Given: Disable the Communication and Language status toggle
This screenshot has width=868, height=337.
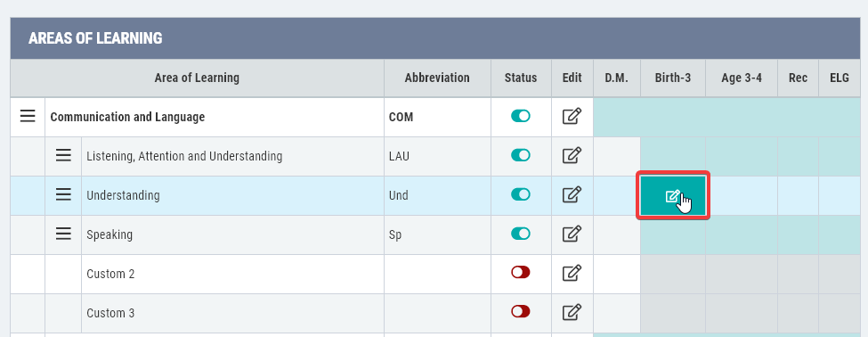Looking at the screenshot, I should click(521, 116).
